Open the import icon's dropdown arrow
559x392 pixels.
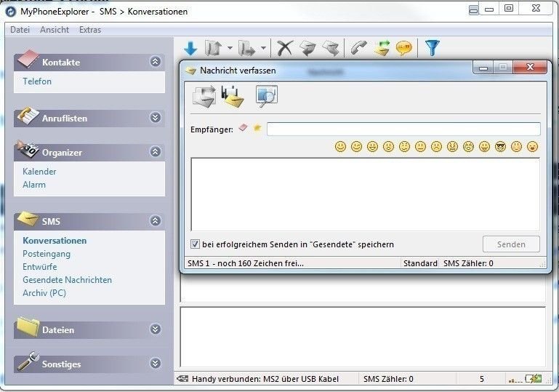[230, 48]
